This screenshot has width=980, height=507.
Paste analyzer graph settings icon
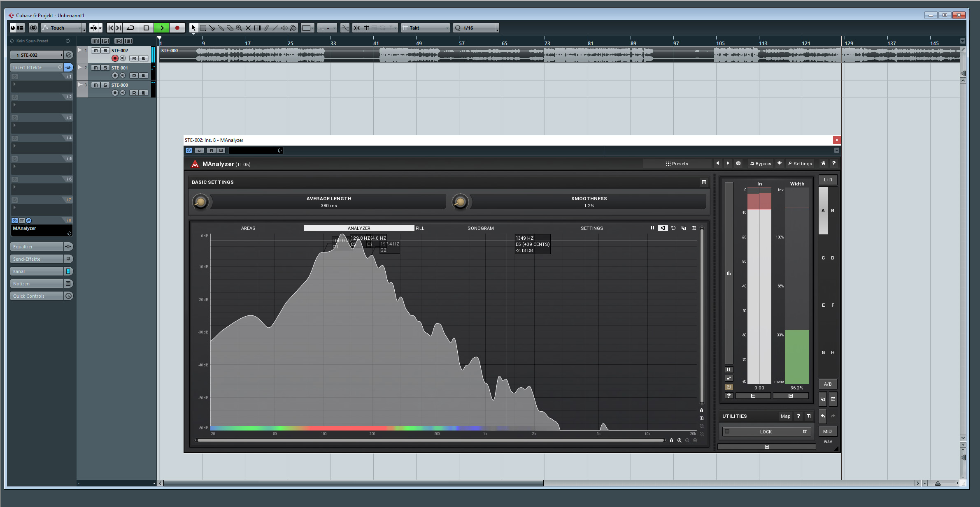pos(694,228)
